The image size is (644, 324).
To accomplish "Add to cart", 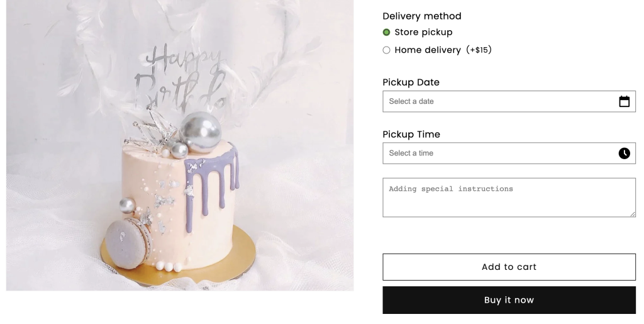I will coord(509,267).
